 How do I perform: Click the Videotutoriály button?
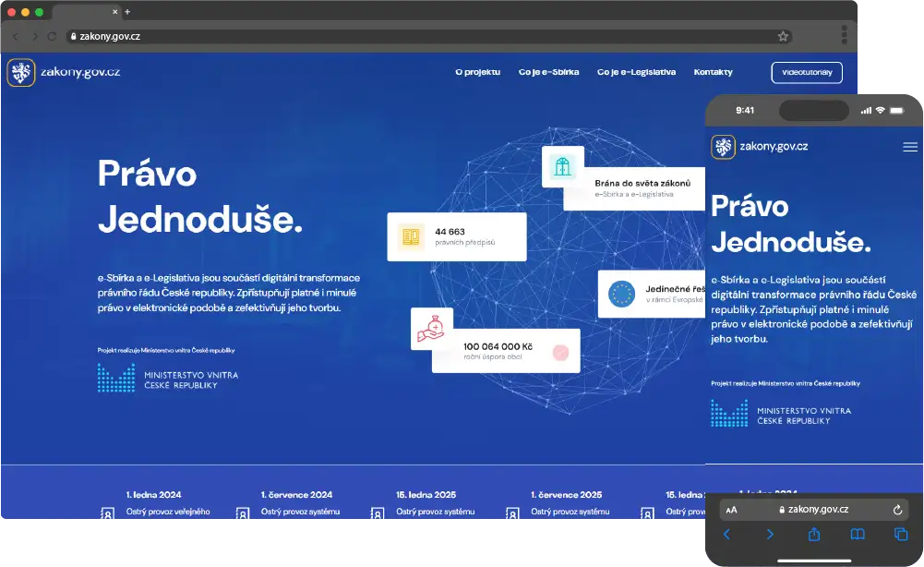[x=807, y=72]
